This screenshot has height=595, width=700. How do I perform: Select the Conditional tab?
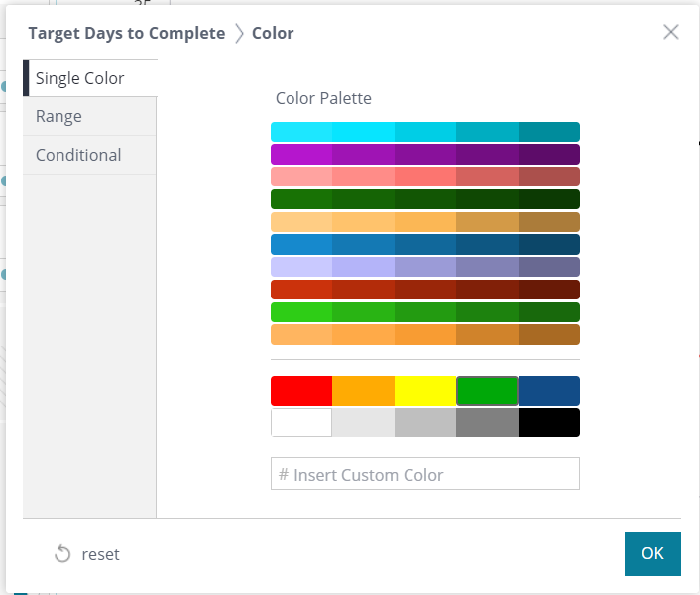78,155
